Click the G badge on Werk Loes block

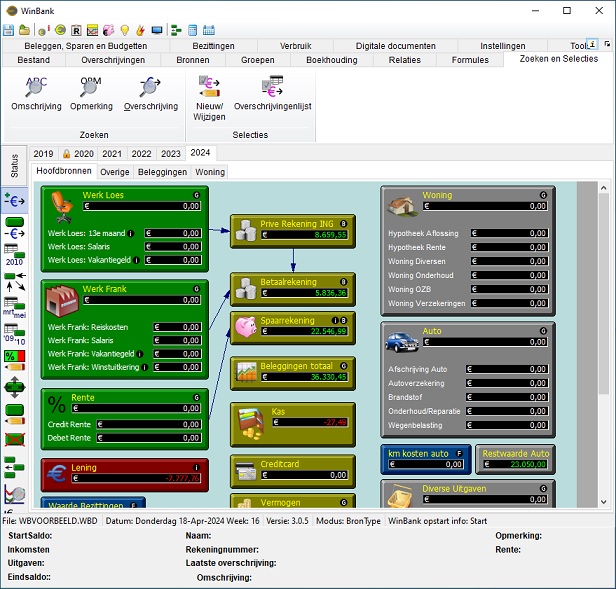point(196,195)
